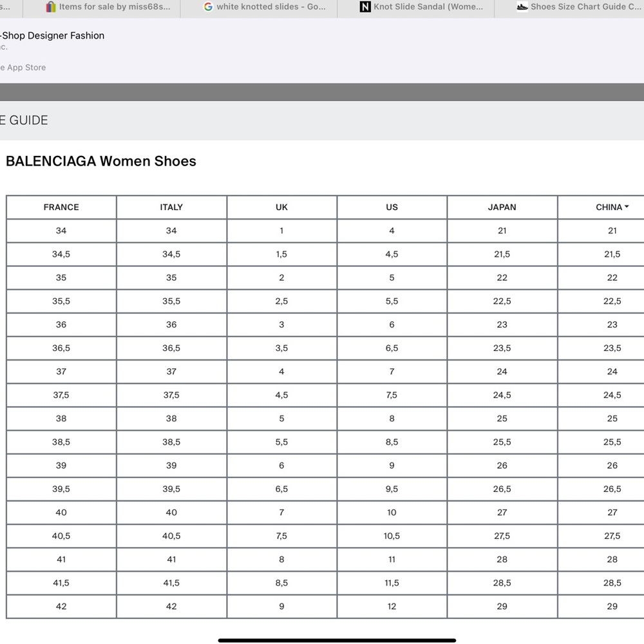Viewport: 644px width, 644px height.
Task: Click the US column header
Action: click(x=392, y=207)
